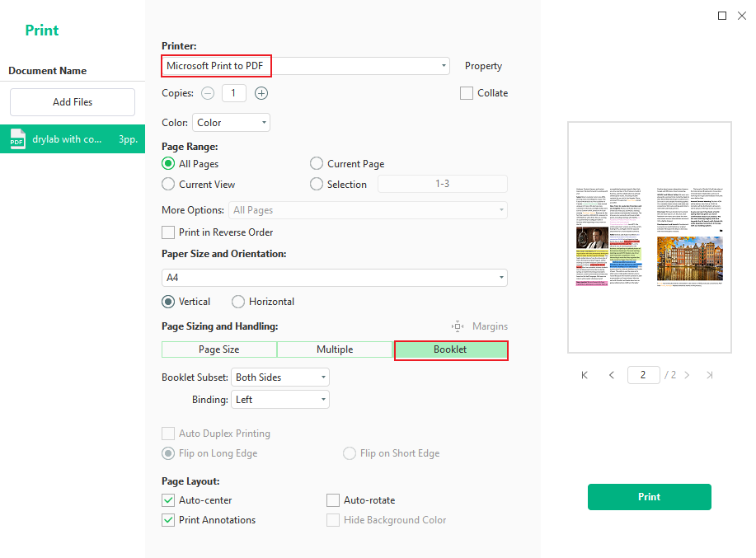Viewport: 756px width, 558px height.
Task: Go to the first page in preview
Action: [584, 375]
